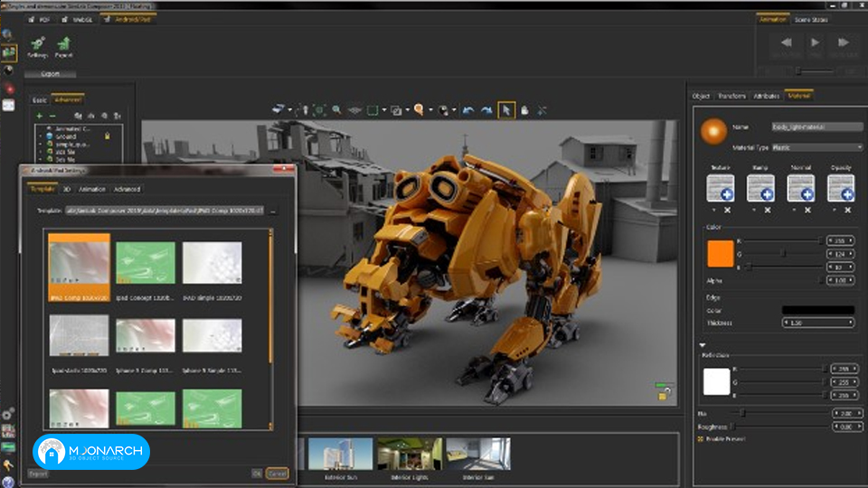Image resolution: width=868 pixels, height=488 pixels.
Task: Click the minus remove icon in scene tree
Action: coord(52,116)
